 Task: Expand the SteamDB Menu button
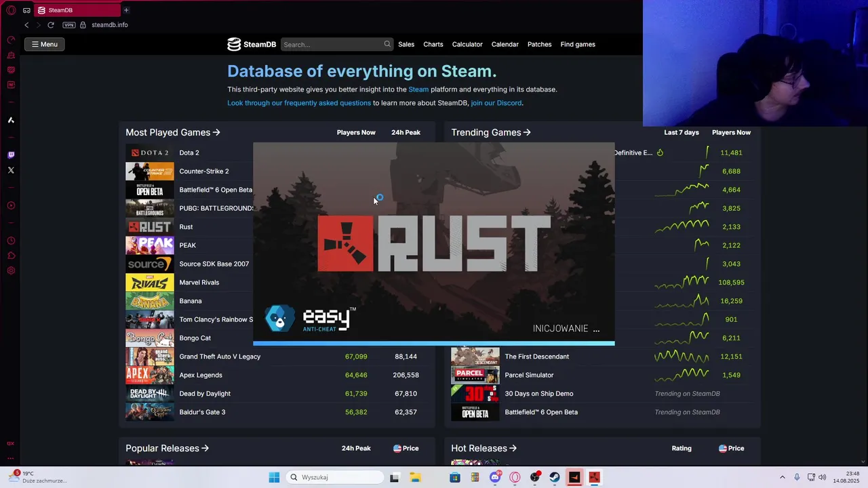pos(45,44)
